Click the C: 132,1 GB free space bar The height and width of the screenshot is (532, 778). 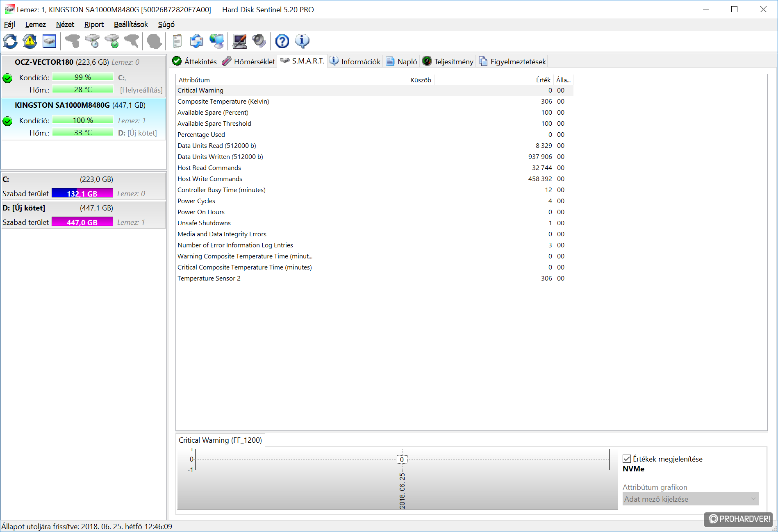pos(82,193)
